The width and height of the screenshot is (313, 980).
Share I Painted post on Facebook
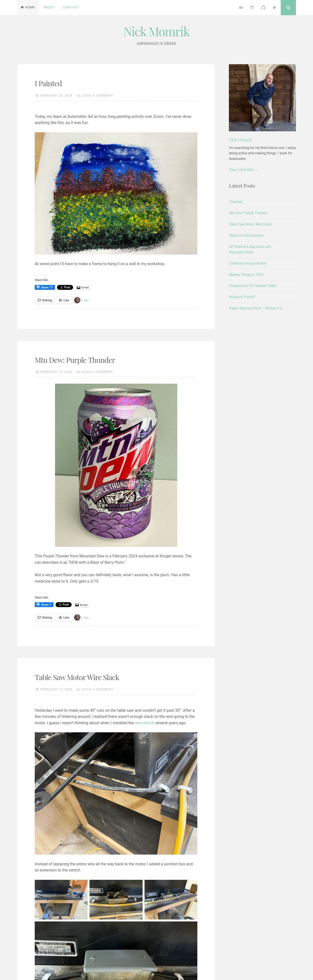45,287
